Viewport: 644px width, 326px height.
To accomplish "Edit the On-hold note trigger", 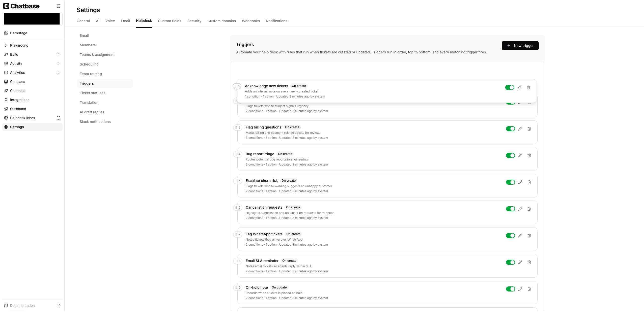I will (x=520, y=289).
